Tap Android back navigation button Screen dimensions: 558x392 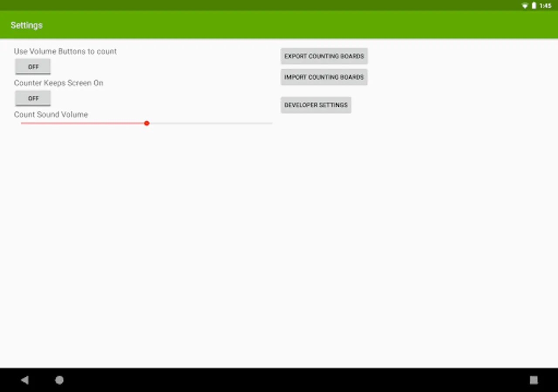[x=25, y=380]
